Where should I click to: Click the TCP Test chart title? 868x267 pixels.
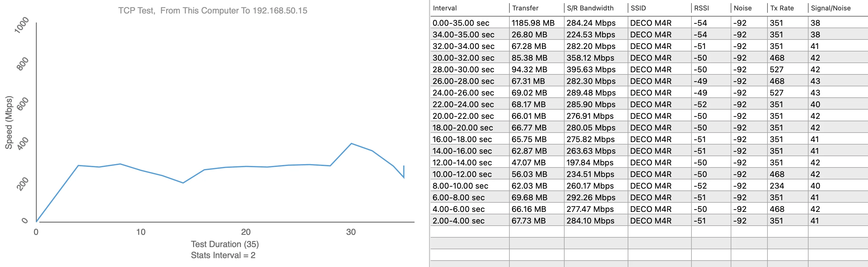pos(213,11)
